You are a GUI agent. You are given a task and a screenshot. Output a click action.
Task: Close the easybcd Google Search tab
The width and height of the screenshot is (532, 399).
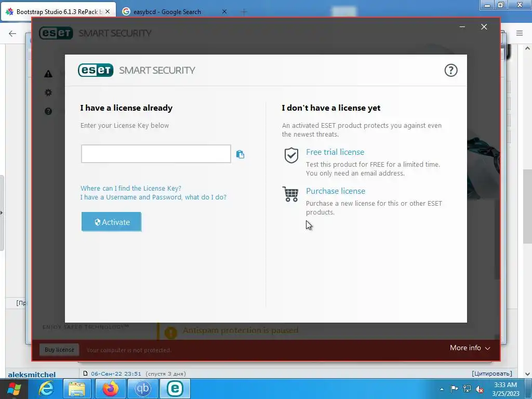(x=224, y=11)
